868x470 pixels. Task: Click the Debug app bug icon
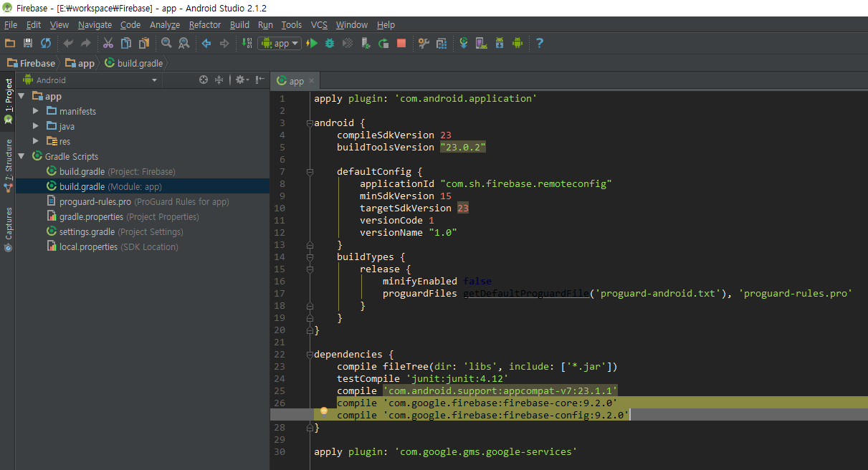coord(330,43)
